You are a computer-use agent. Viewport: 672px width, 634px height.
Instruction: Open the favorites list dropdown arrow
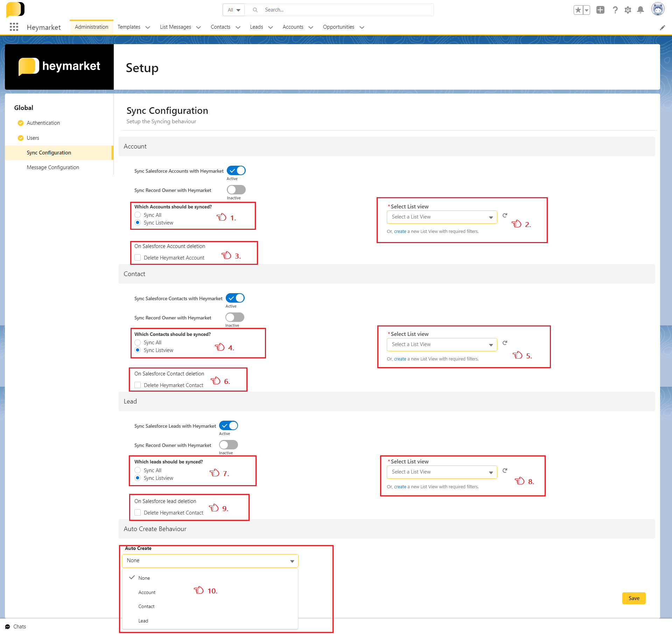587,10
